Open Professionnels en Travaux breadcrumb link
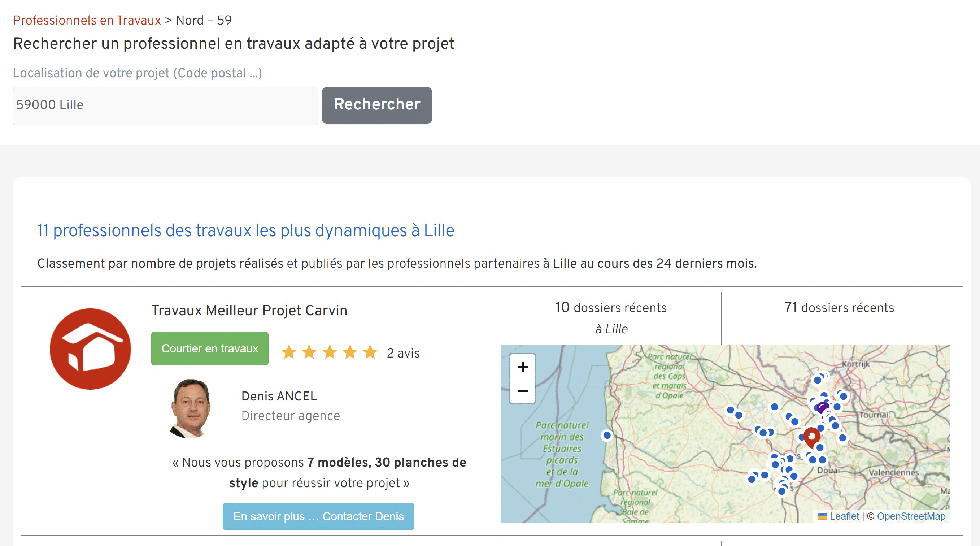The image size is (980, 546). pos(87,20)
